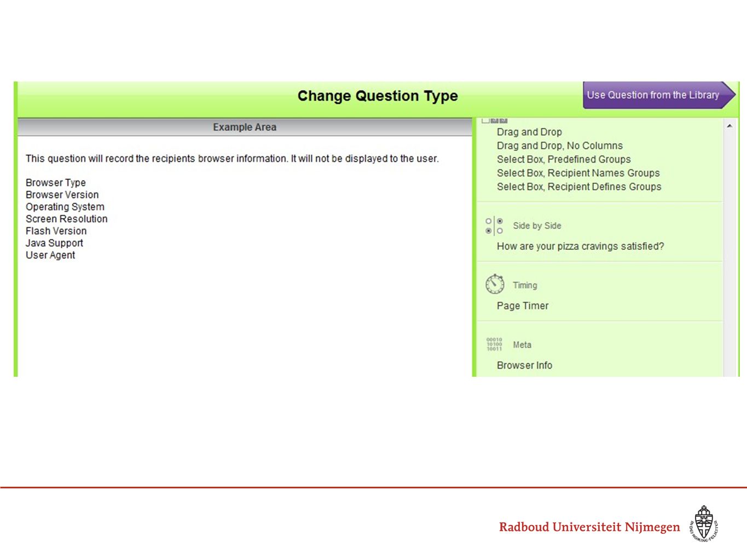Click the Radboud Universiteit Nijmegen crest logo

704,523
